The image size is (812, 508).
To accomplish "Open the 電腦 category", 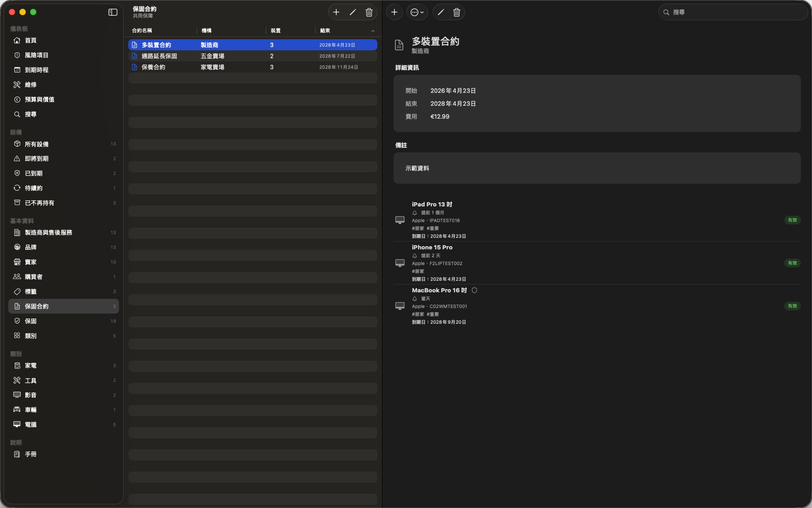I will (x=64, y=425).
